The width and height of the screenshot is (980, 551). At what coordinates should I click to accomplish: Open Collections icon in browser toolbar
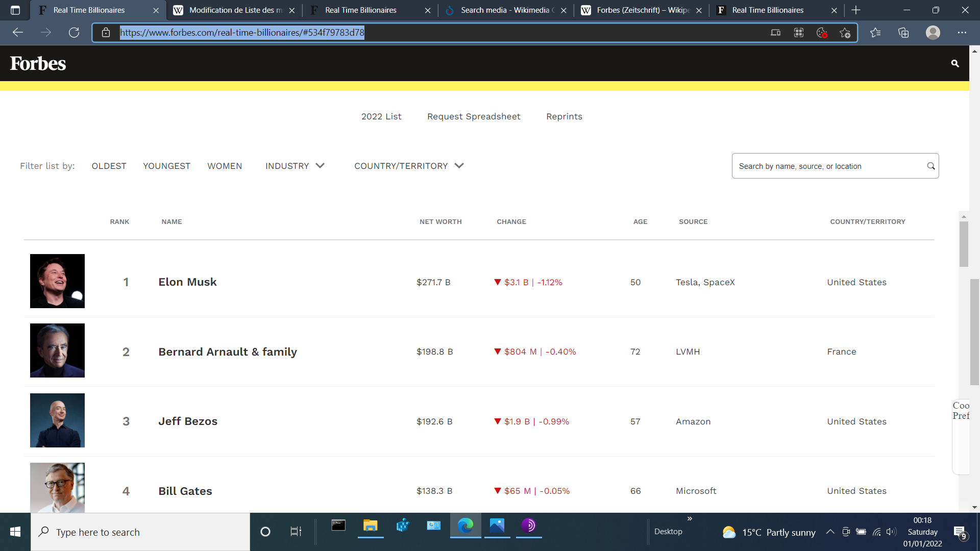tap(903, 33)
